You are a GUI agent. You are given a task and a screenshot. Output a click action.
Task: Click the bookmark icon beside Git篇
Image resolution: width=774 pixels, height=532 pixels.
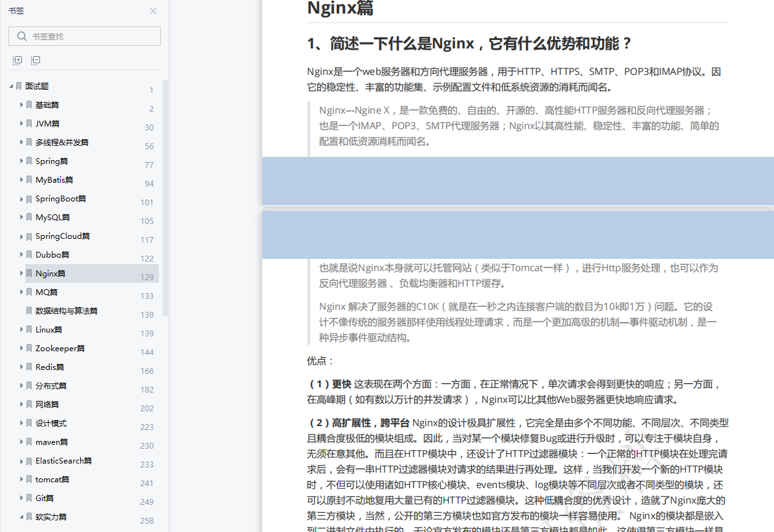click(29, 498)
